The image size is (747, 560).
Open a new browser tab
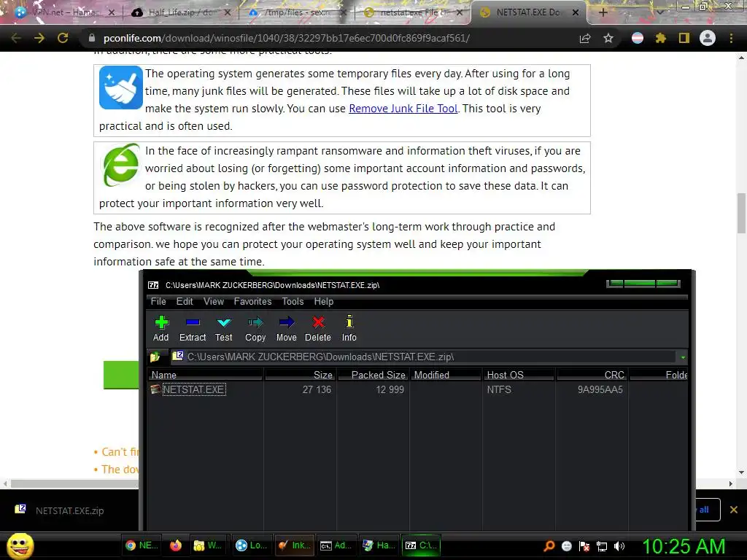603,12
